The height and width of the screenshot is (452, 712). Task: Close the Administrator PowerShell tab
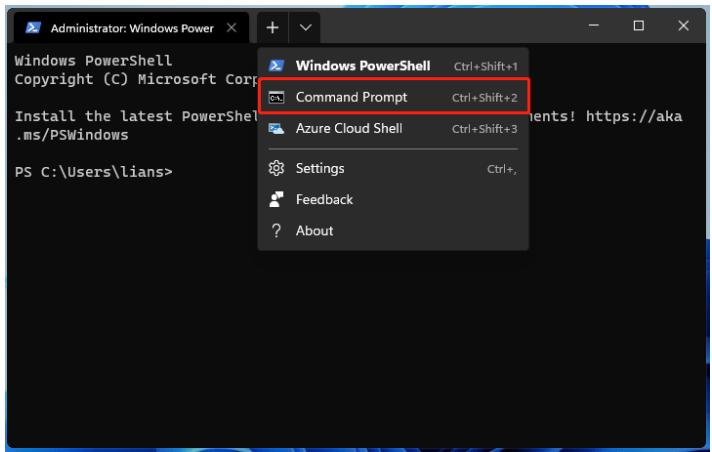231,27
